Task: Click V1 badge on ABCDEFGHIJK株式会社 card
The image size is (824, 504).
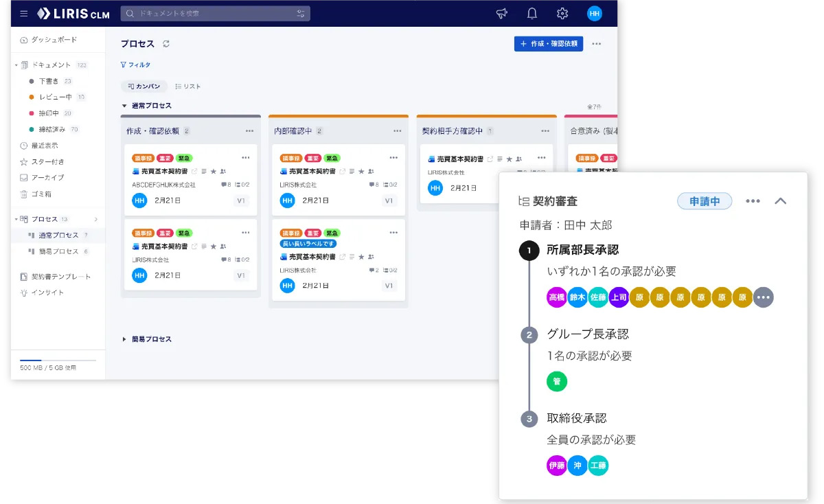Action: click(x=241, y=201)
